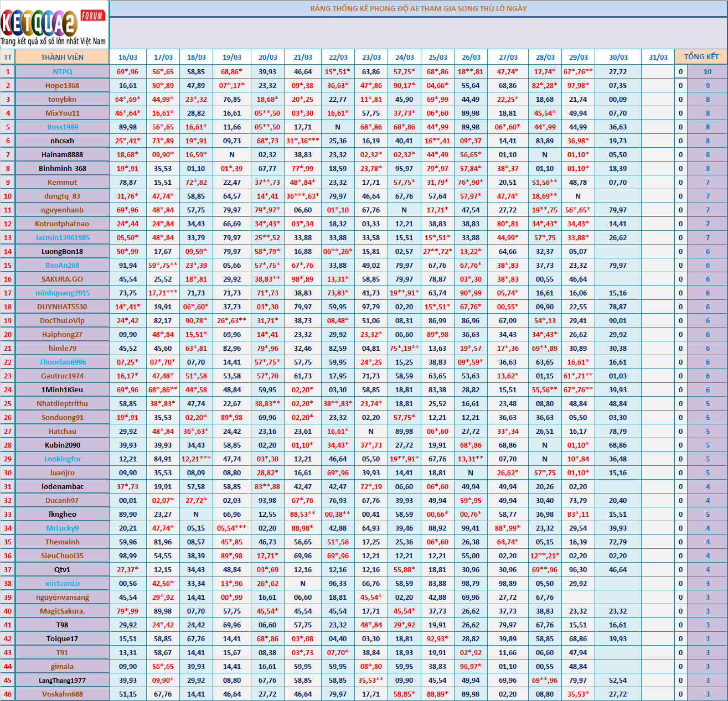Select member SieuChuoi35
The width and height of the screenshot is (728, 701).
(x=63, y=555)
